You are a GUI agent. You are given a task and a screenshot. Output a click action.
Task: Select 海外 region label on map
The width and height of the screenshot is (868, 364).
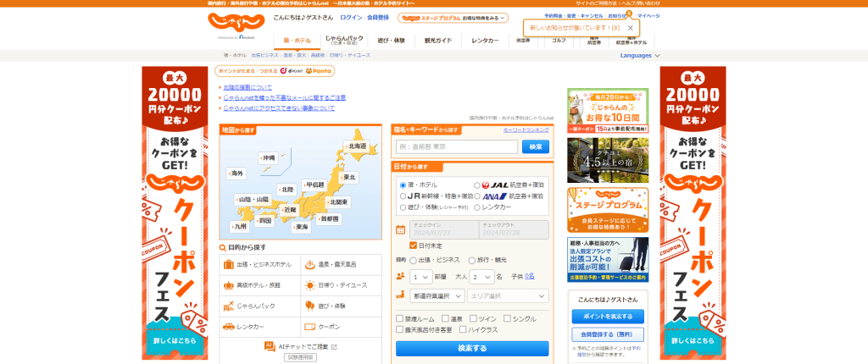[236, 174]
